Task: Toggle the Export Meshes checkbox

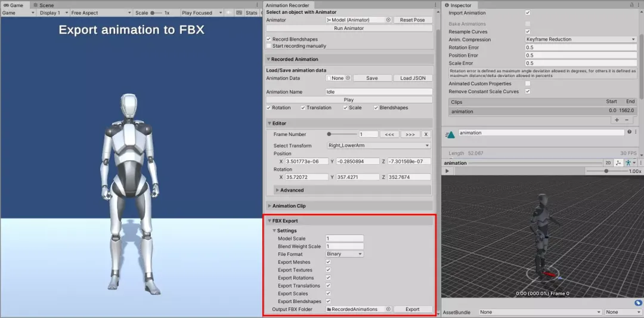Action: (x=328, y=262)
